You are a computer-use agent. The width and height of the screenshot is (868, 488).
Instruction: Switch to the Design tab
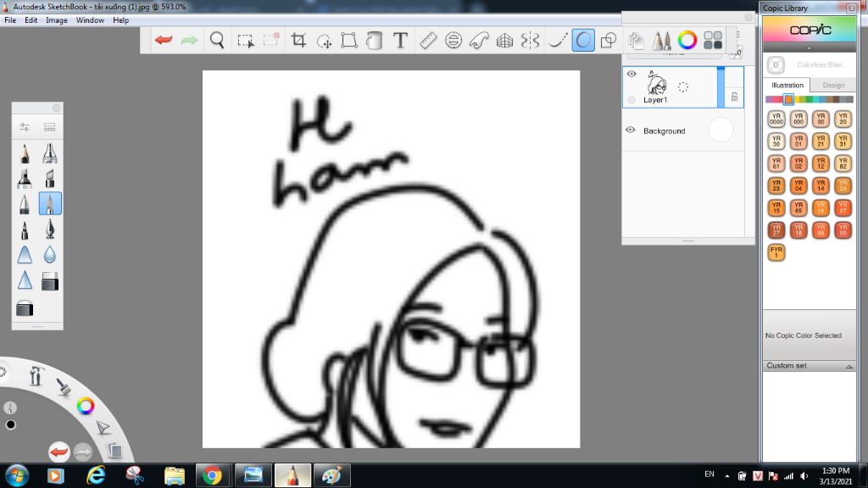[833, 86]
